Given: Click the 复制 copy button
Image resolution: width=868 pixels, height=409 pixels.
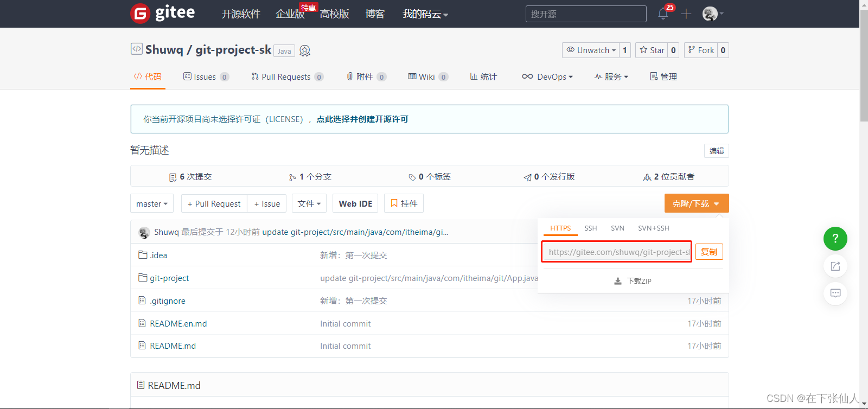Looking at the screenshot, I should point(709,252).
